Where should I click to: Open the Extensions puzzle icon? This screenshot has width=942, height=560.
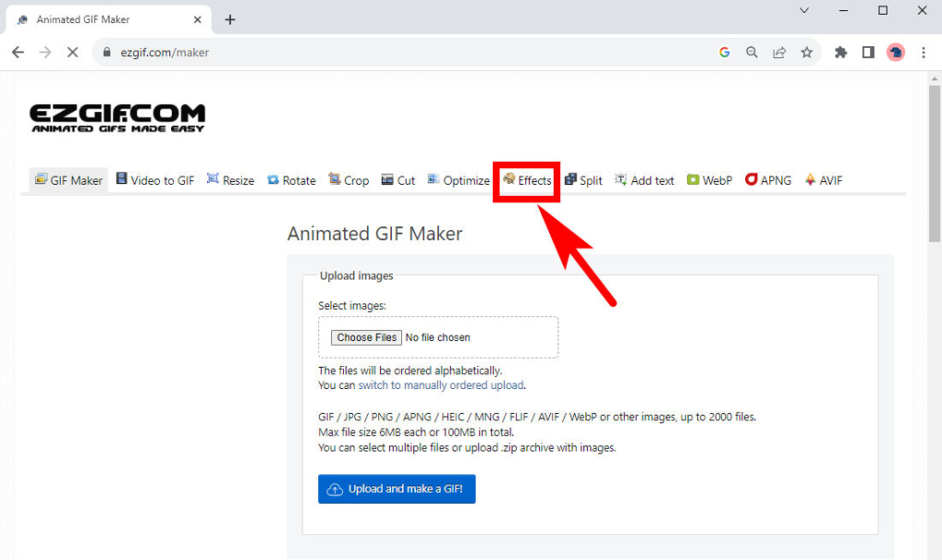841,52
